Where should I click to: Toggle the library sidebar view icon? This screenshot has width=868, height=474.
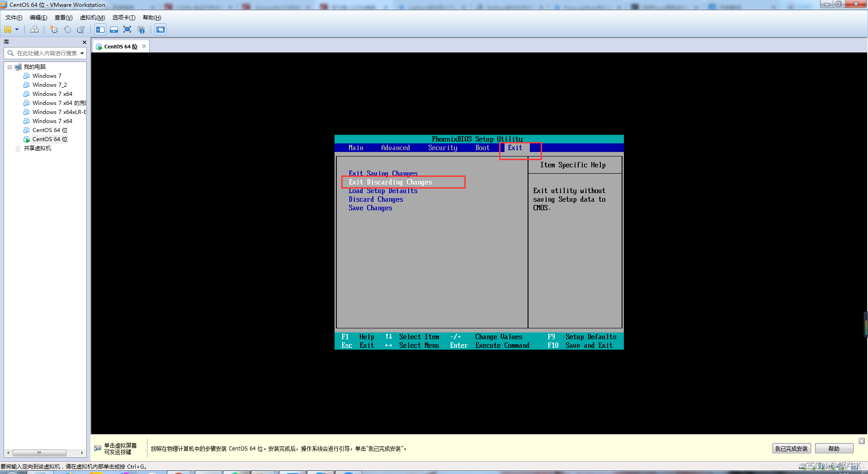click(x=100, y=30)
